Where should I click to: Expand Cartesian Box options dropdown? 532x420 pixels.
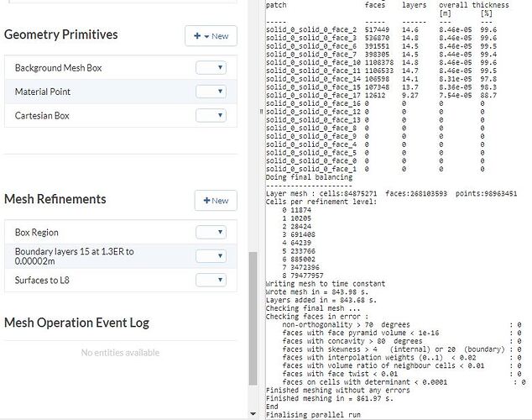pos(211,115)
